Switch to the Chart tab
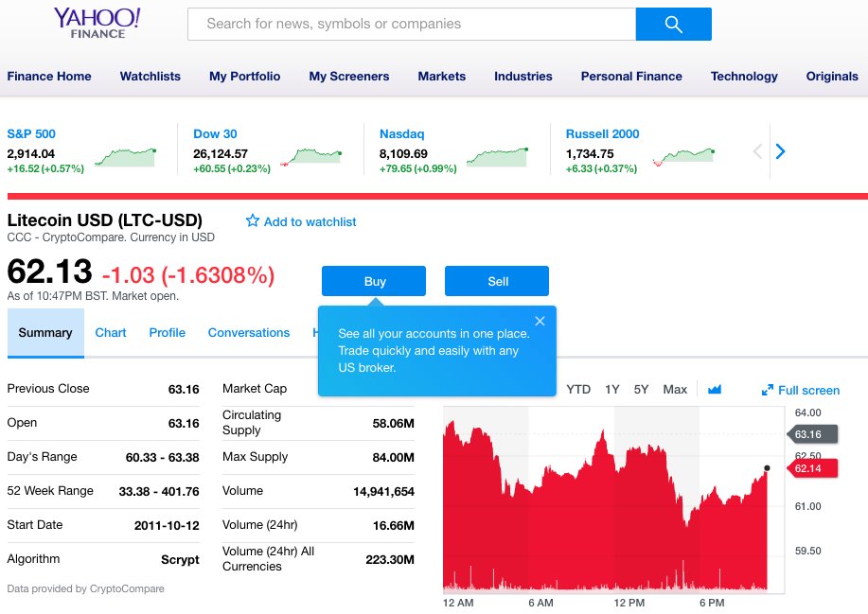 coord(111,332)
